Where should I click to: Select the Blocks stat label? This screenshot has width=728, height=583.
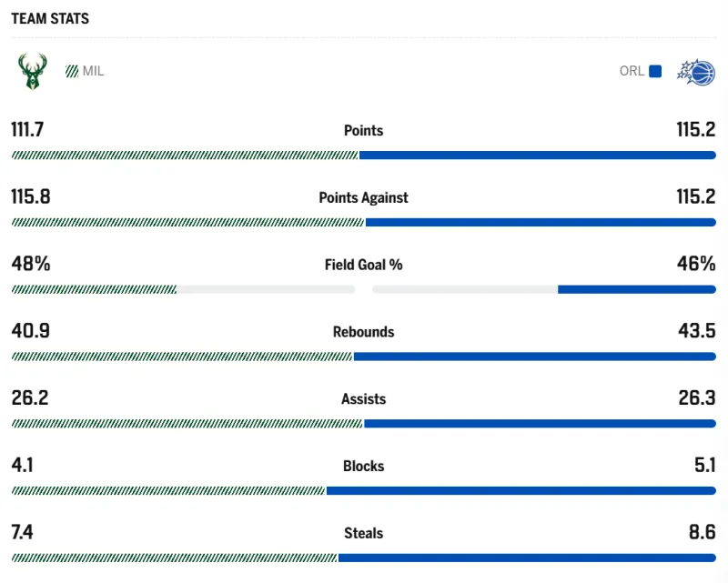[x=363, y=467]
